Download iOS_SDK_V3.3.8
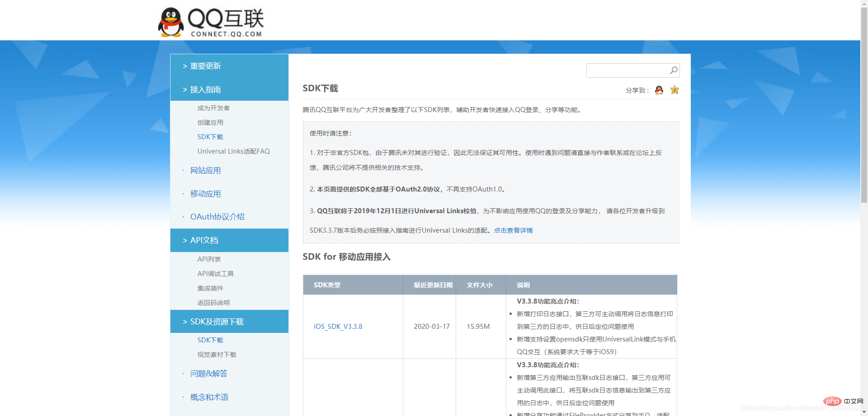 (338, 326)
